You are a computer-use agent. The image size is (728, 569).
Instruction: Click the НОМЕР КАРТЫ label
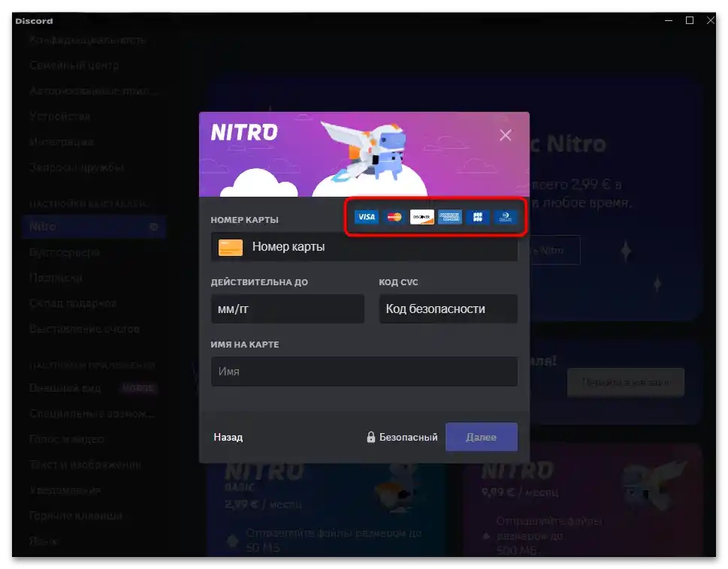(245, 220)
